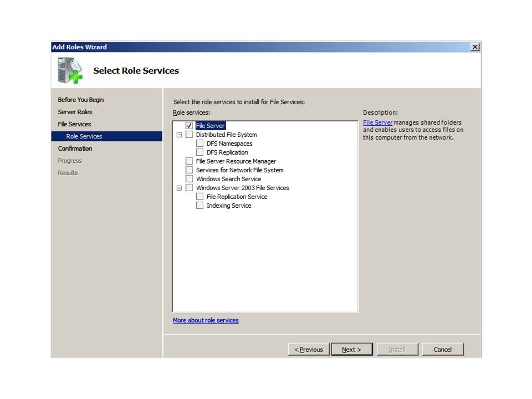
Task: Close the Add Roles Wizard window
Action: [x=475, y=47]
